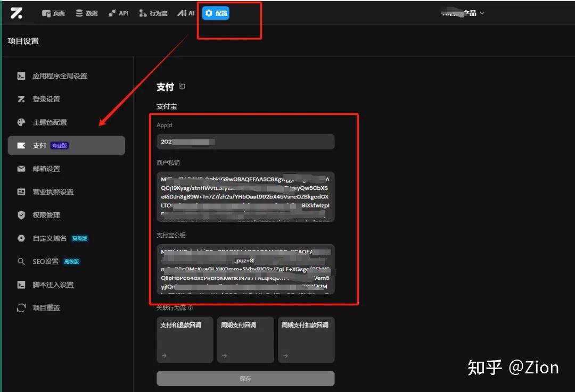Click the 应用程序全局设置 terminal icon
The image size is (575, 392).
pos(21,76)
